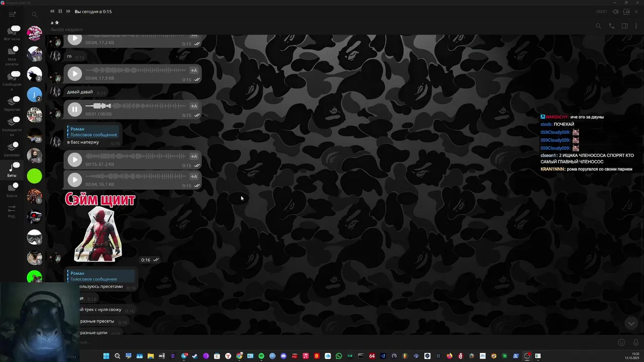Click the 'был(а) недавно' chat header status
The height and width of the screenshot is (362, 644).
[x=66, y=30]
